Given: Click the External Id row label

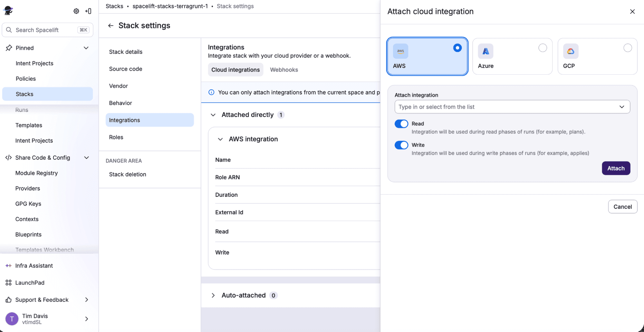Looking at the screenshot, I should coord(229,212).
